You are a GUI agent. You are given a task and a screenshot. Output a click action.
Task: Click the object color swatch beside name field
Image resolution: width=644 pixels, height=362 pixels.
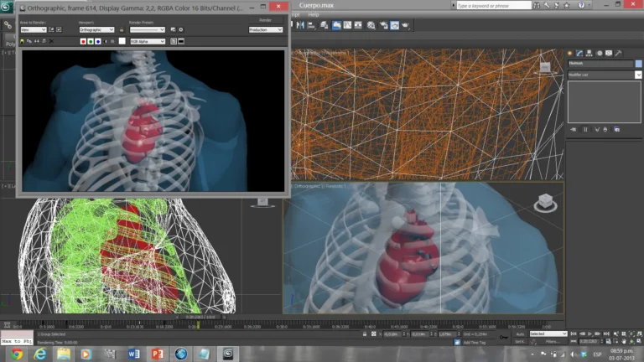coord(636,64)
